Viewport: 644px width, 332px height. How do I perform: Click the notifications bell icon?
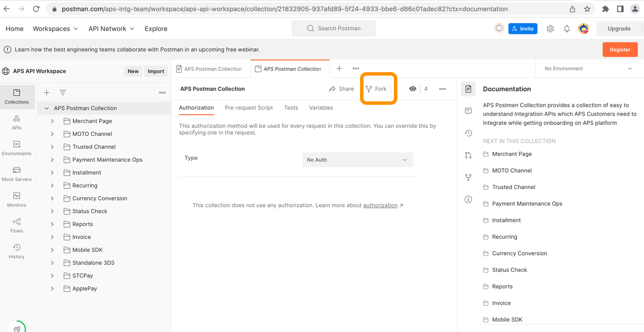tap(567, 29)
